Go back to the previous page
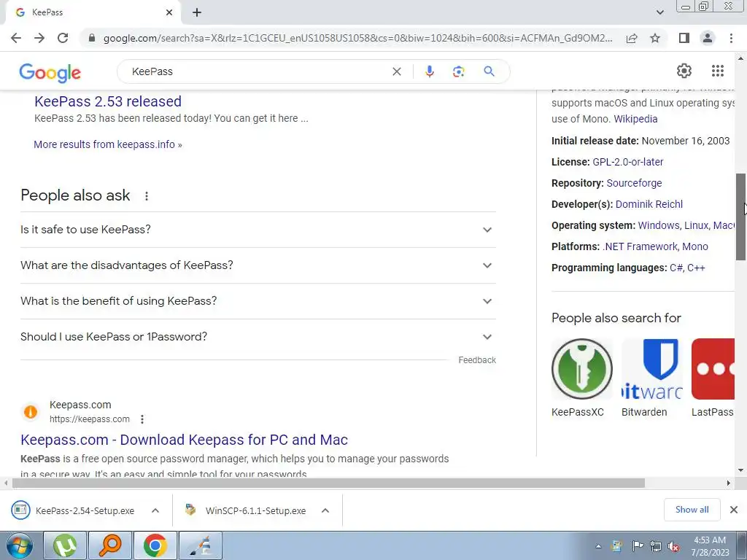The image size is (747, 560). point(16,38)
